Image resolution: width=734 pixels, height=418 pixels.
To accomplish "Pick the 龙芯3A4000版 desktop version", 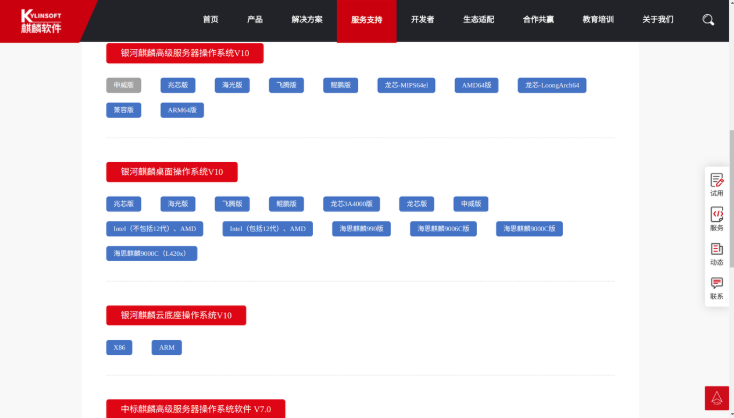I will pyautogui.click(x=352, y=204).
